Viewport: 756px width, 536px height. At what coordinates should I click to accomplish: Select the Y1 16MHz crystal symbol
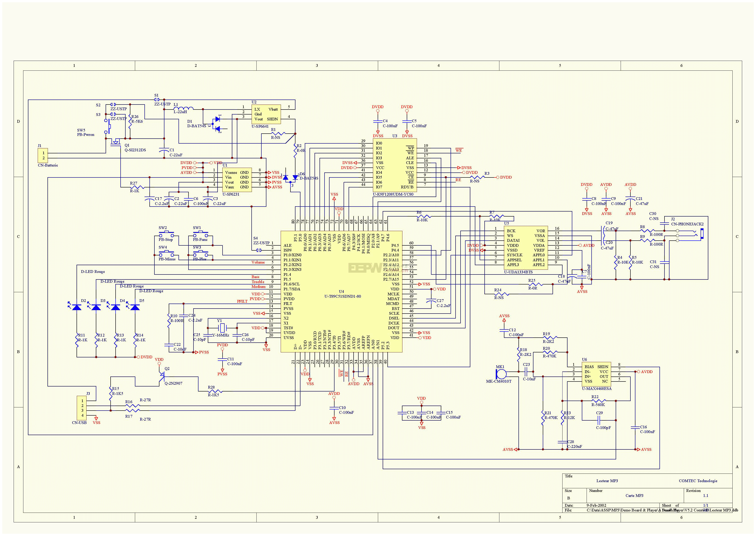coord(222,328)
